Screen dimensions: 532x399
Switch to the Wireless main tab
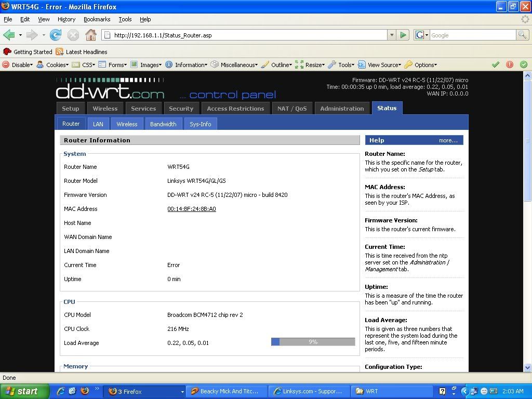pos(105,109)
